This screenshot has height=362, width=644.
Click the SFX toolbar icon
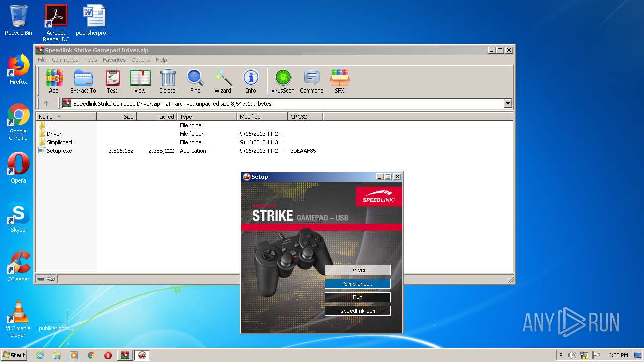click(340, 81)
